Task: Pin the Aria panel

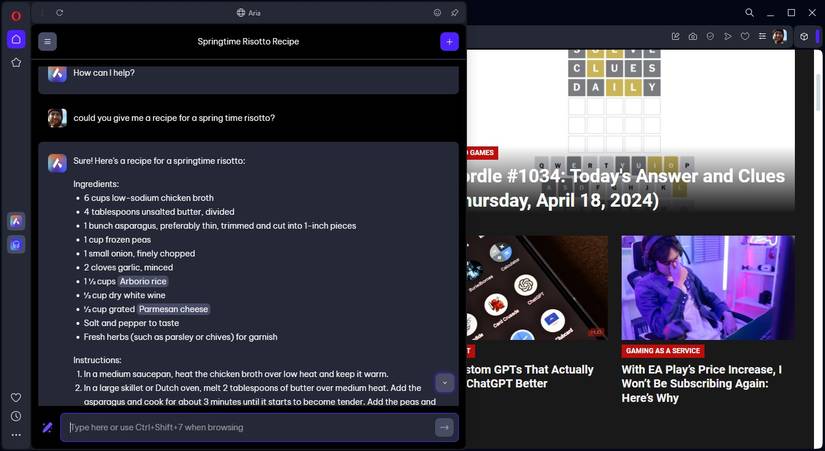Action: [x=455, y=13]
